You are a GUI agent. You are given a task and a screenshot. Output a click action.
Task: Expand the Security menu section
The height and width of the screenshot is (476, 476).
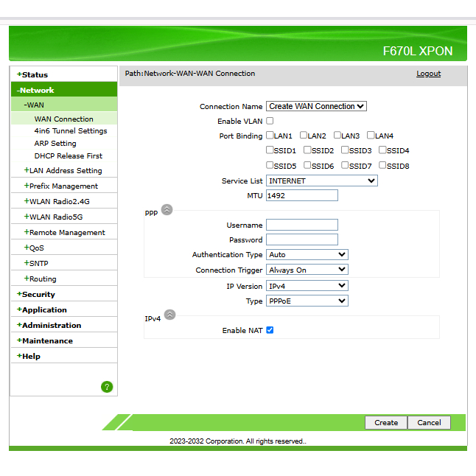pyautogui.click(x=38, y=294)
